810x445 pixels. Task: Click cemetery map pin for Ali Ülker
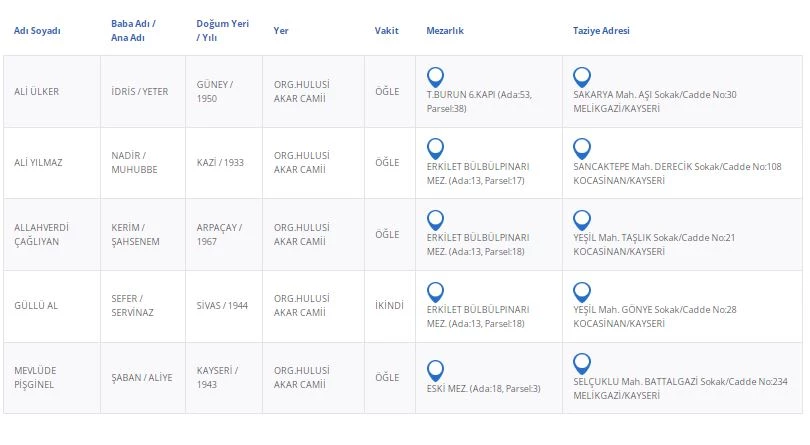tap(435, 76)
